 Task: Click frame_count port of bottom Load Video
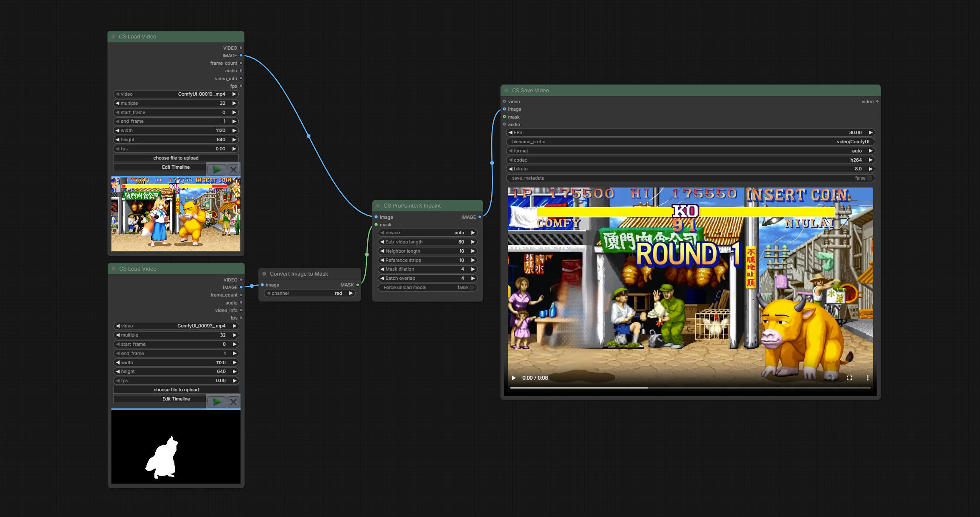241,295
